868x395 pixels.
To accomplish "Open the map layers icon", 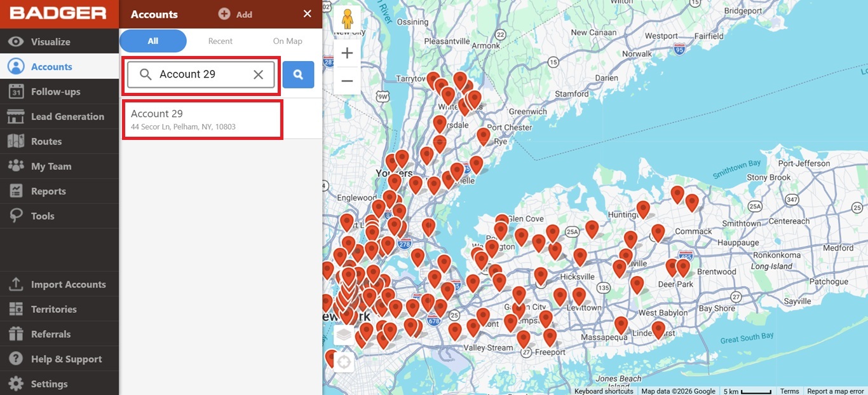I will click(344, 335).
